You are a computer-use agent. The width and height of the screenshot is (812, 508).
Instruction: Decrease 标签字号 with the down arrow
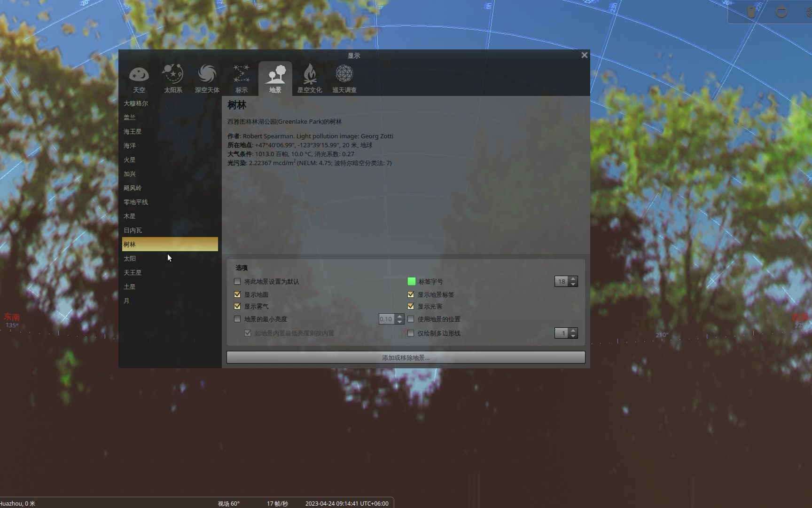(573, 284)
